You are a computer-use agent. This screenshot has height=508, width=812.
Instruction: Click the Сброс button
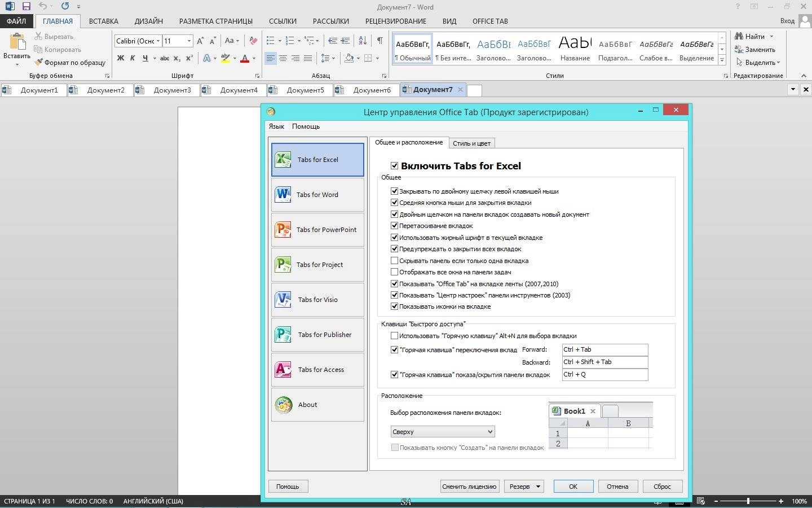click(x=662, y=487)
